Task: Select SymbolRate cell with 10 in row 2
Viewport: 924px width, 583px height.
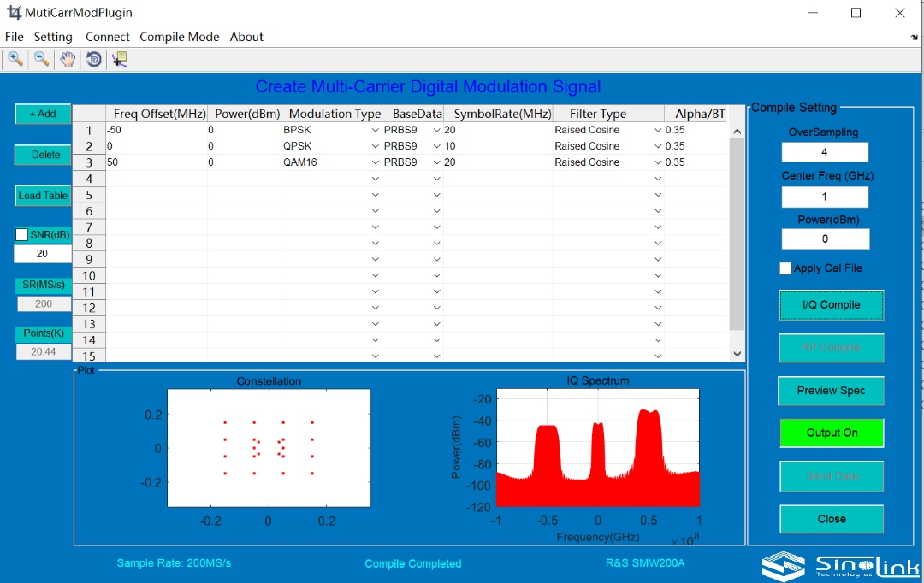Action: [498, 146]
